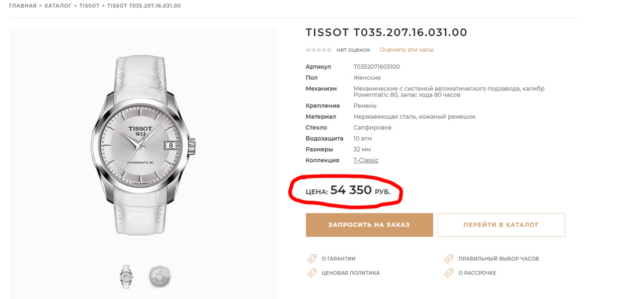Viewport: 644px width, 299px height.
Task: Navigate to TISSOT brand breadcrumb
Action: tap(89, 6)
